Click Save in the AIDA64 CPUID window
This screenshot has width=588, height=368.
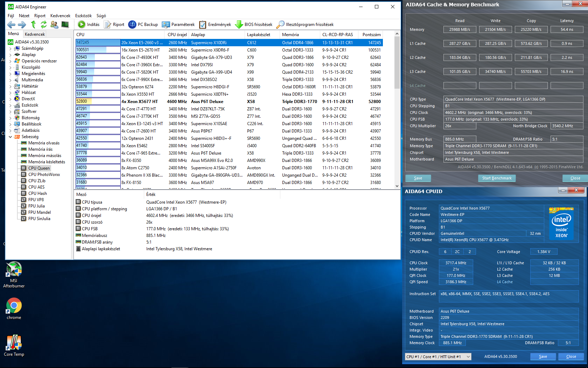(543, 356)
